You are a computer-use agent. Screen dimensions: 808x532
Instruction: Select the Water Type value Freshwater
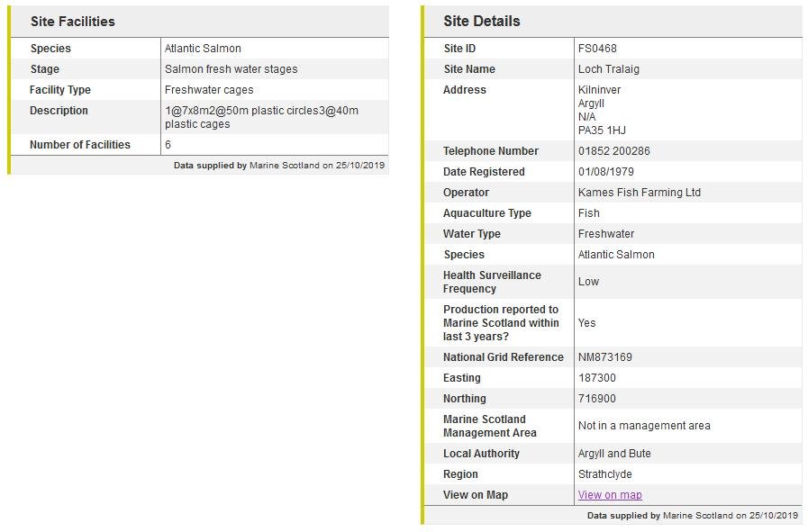pos(604,233)
